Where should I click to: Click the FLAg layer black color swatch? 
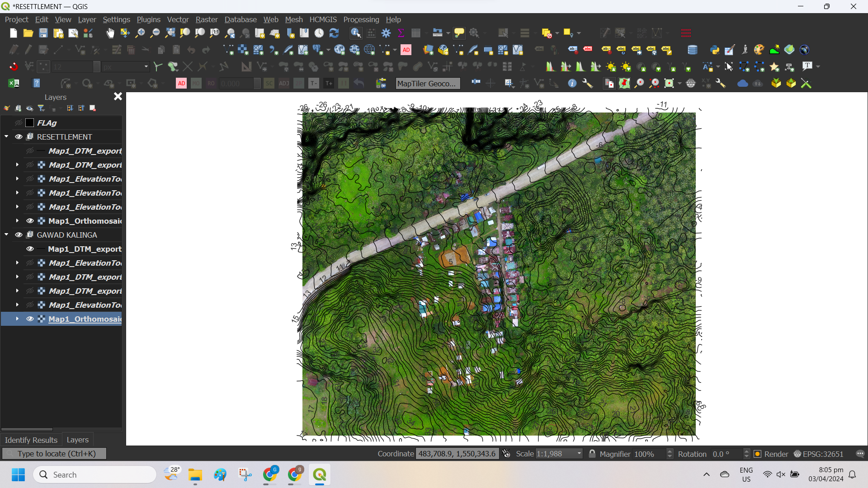point(30,123)
